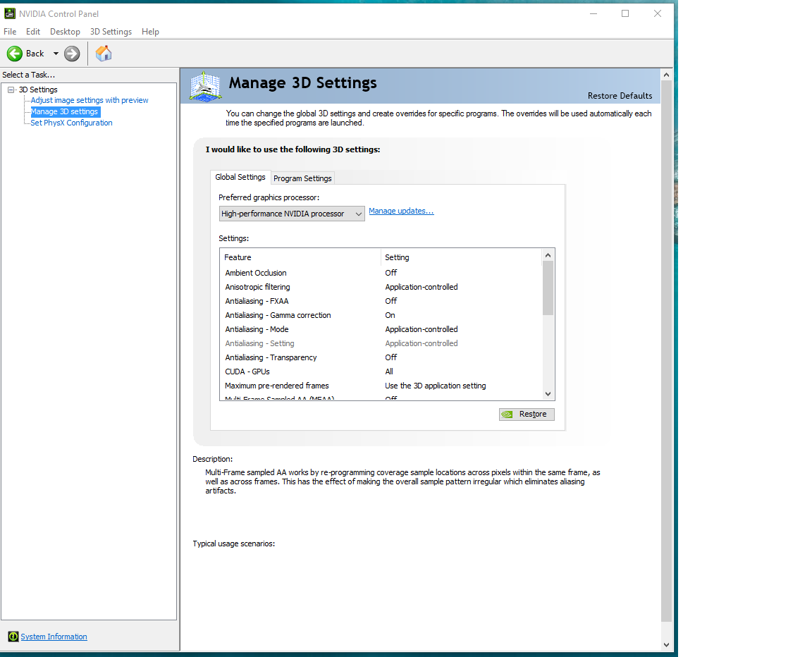Select Antialiasing - Gamma correction row
The image size is (812, 657).
[x=381, y=315]
